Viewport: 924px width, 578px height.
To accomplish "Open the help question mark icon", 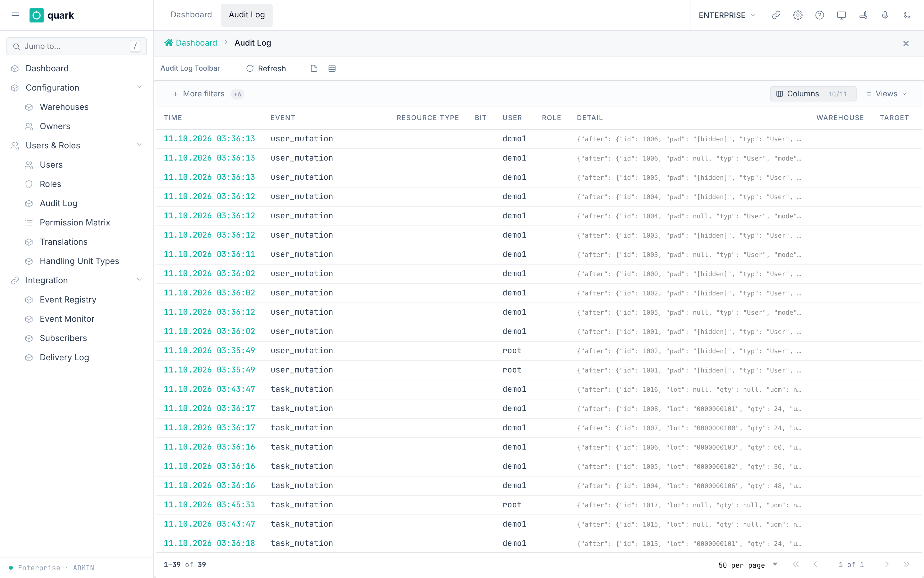I will 819,15.
